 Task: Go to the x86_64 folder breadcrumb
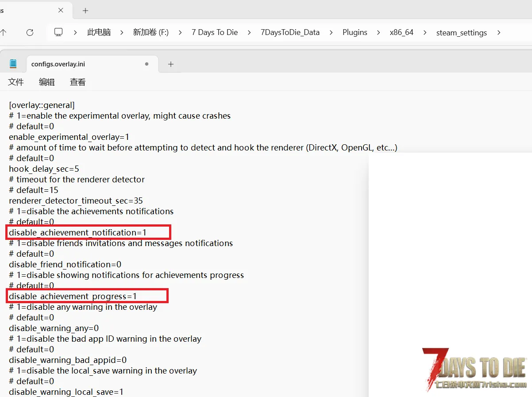point(401,32)
